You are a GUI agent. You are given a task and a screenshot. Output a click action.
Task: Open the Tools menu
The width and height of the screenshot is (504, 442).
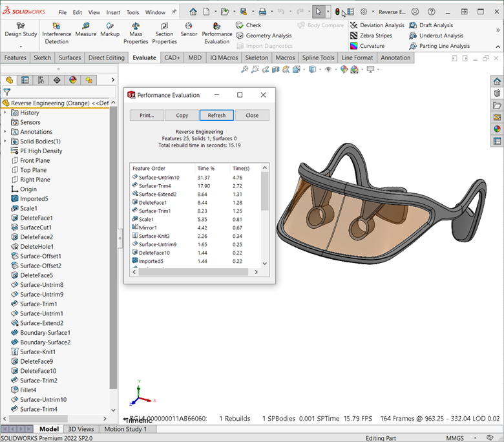pos(132,12)
